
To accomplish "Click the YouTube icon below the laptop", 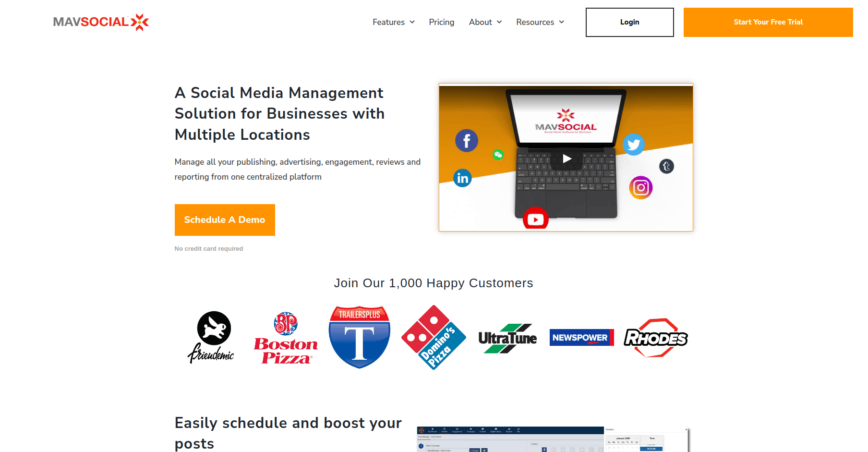I will [x=535, y=219].
